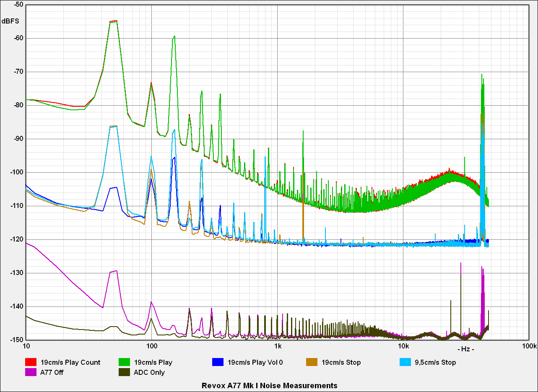Click the -80 value on the vertical axis
Viewport: 538px width, 392px height.
pos(18,105)
